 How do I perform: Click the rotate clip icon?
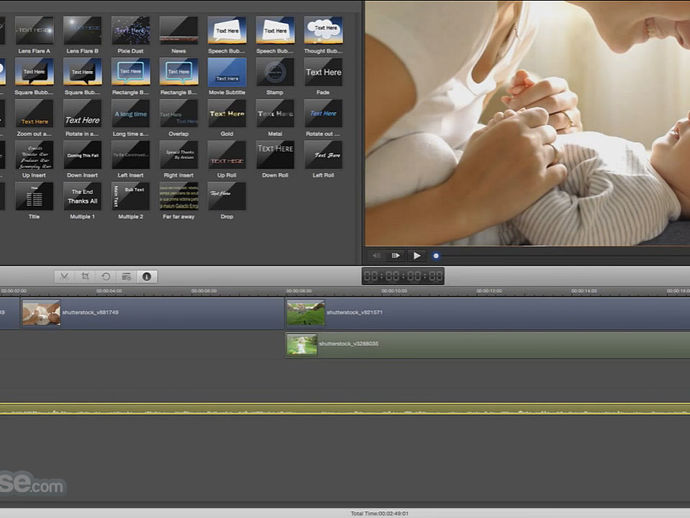tap(106, 276)
